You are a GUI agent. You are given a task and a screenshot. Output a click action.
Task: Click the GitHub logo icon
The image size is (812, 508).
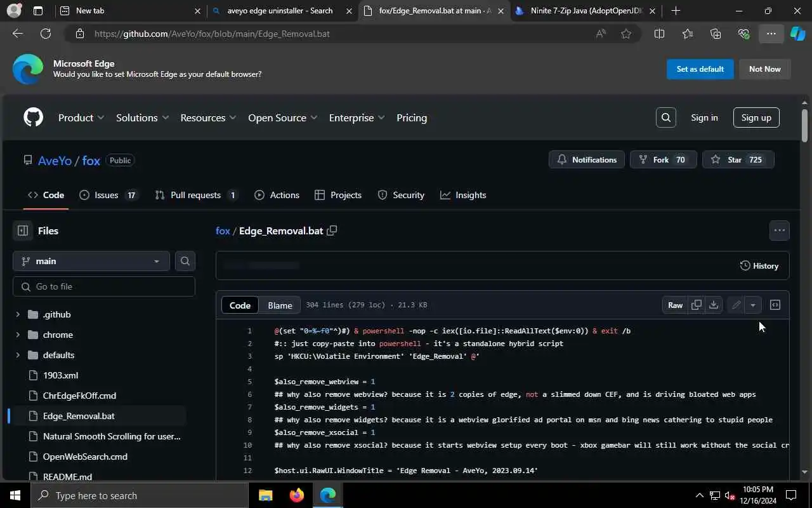click(x=33, y=117)
